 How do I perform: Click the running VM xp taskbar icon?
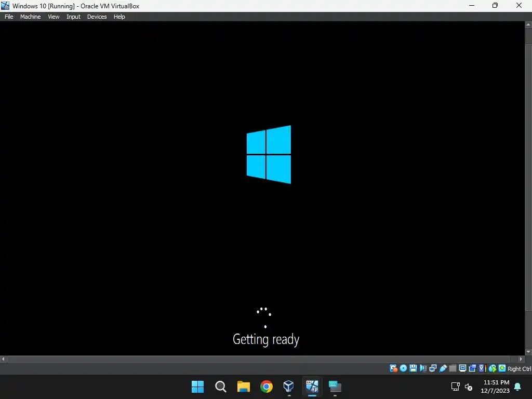(312, 387)
